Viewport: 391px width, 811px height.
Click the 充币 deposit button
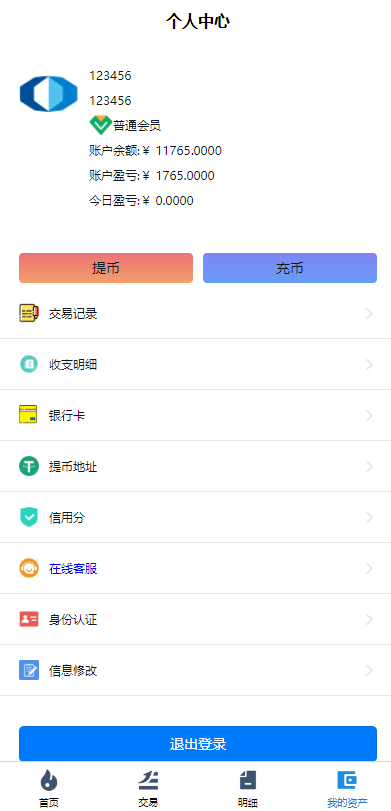coord(290,268)
